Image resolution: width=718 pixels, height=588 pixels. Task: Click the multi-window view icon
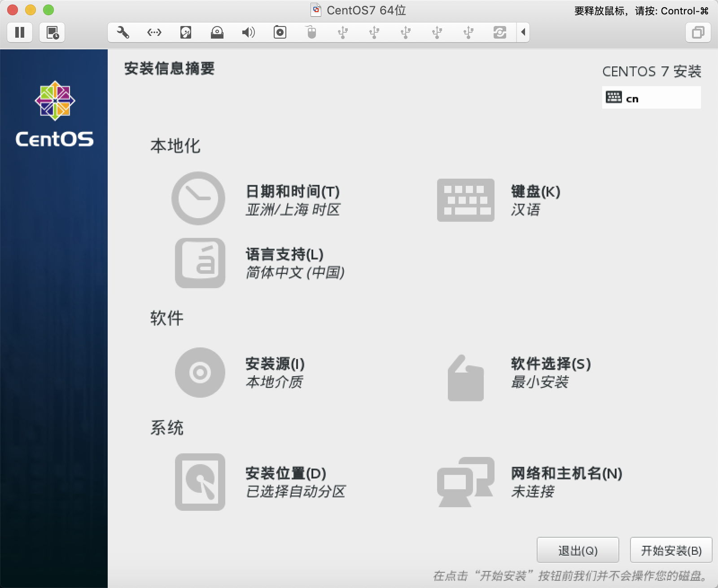698,32
